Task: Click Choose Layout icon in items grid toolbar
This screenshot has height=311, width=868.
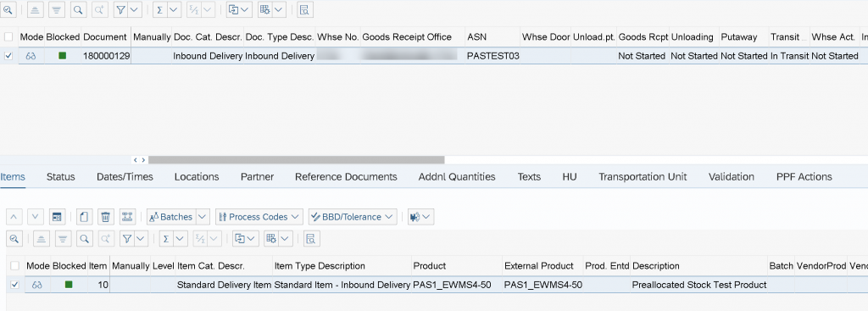Action: tap(271, 238)
